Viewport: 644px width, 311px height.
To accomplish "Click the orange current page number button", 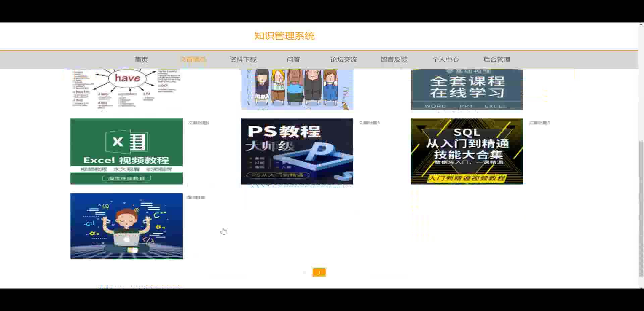I will click(x=319, y=272).
